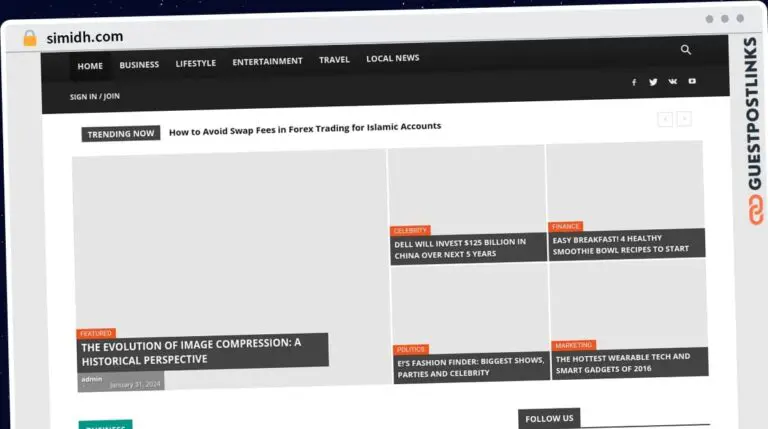768x429 pixels.
Task: Click the orange padlock icon
Action: tap(30, 38)
